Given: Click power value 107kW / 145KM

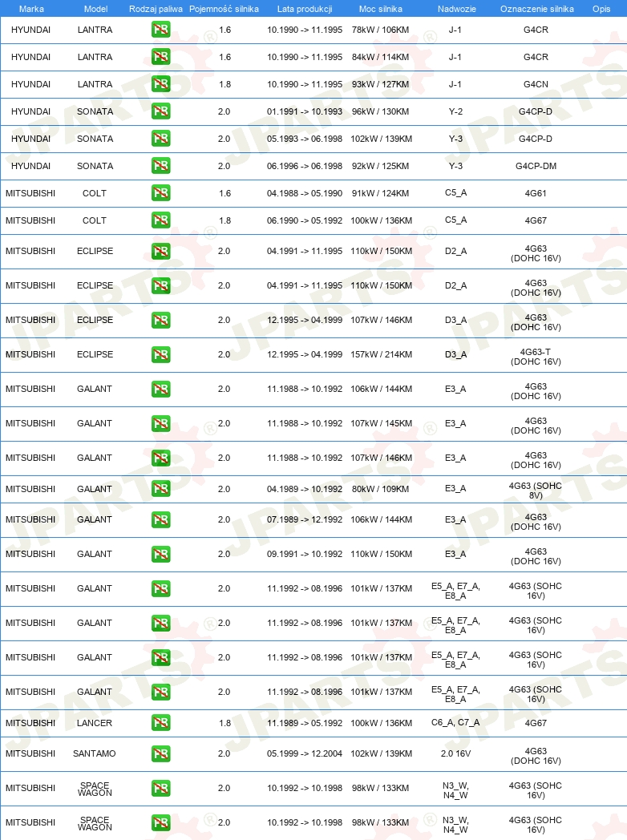Looking at the screenshot, I should click(382, 423).
